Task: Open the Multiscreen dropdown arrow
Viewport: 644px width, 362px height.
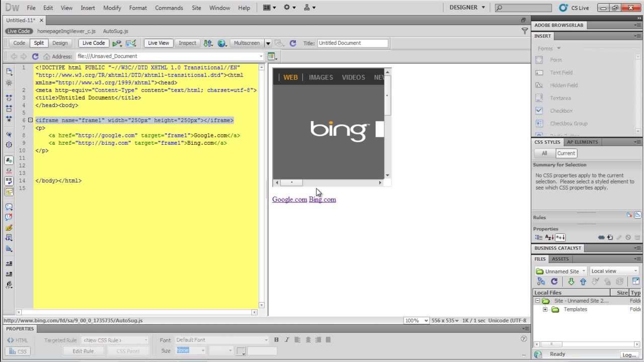Action: point(268,43)
